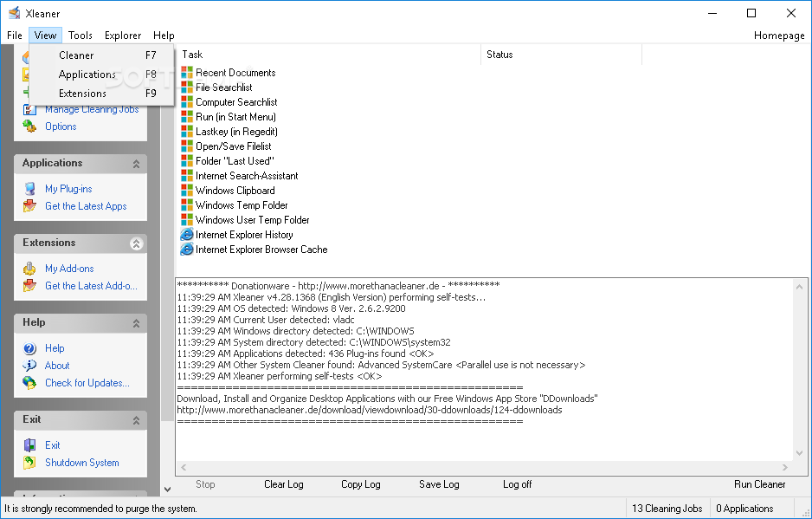This screenshot has height=519, width=812.
Task: Click the Check for Updates globe icon
Action: 29,383
